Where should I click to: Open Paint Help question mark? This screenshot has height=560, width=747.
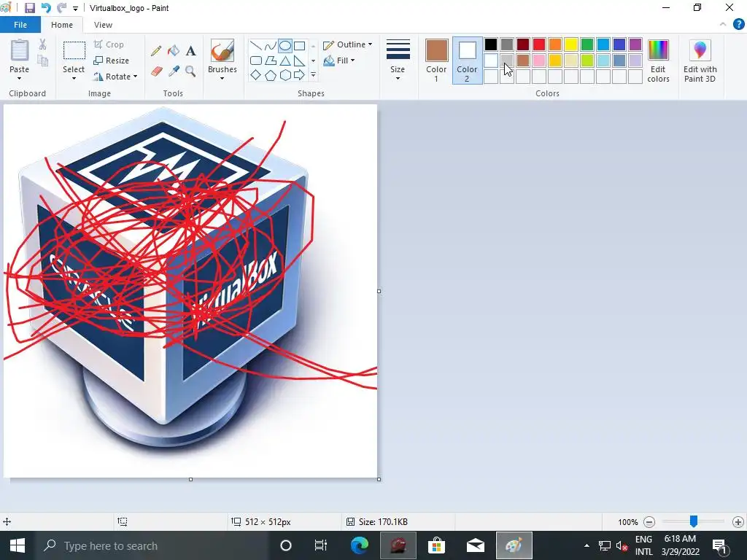(x=738, y=24)
